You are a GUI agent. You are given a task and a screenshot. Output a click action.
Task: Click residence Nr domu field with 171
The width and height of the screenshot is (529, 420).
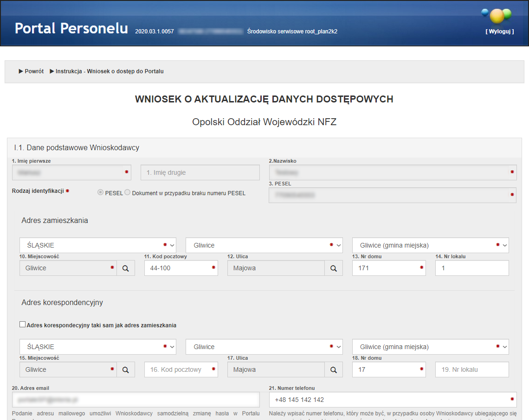385,268
